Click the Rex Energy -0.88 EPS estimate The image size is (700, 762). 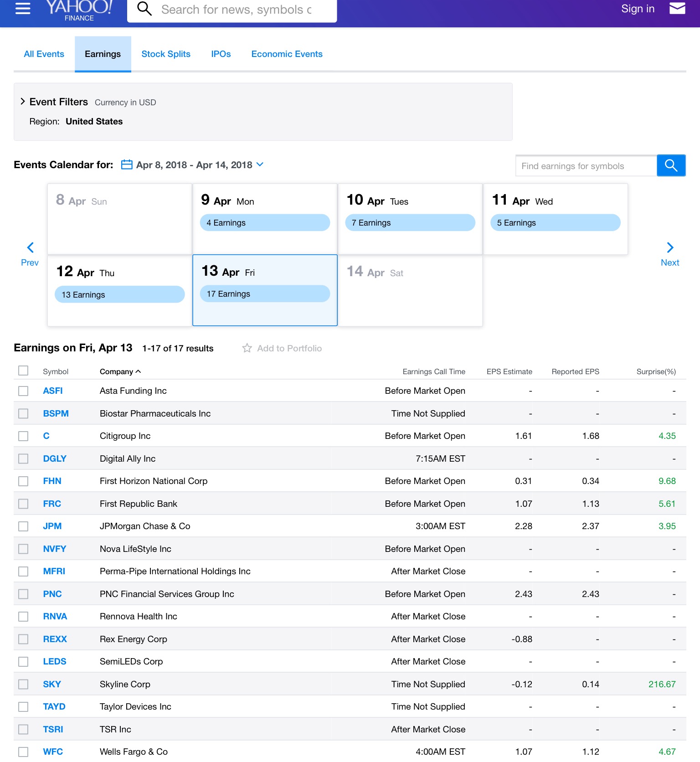[x=522, y=639]
